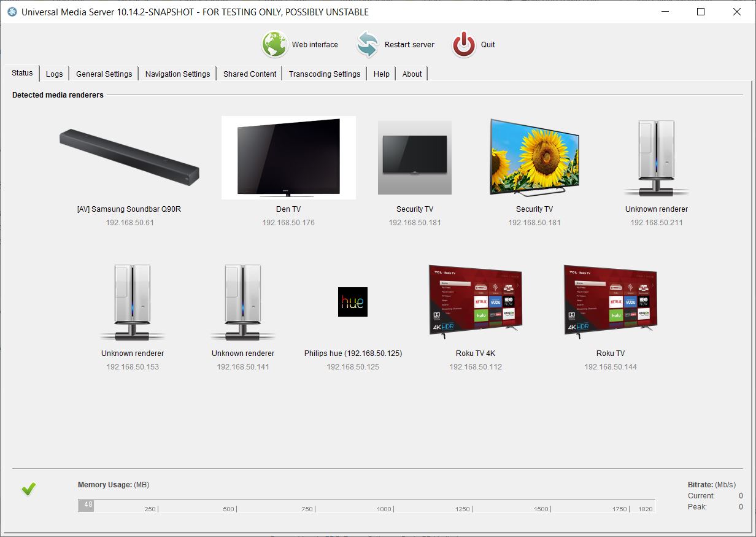Select the wall-mounted Security TV renderer image
Image resolution: width=756 pixels, height=537 pixels.
(415, 158)
